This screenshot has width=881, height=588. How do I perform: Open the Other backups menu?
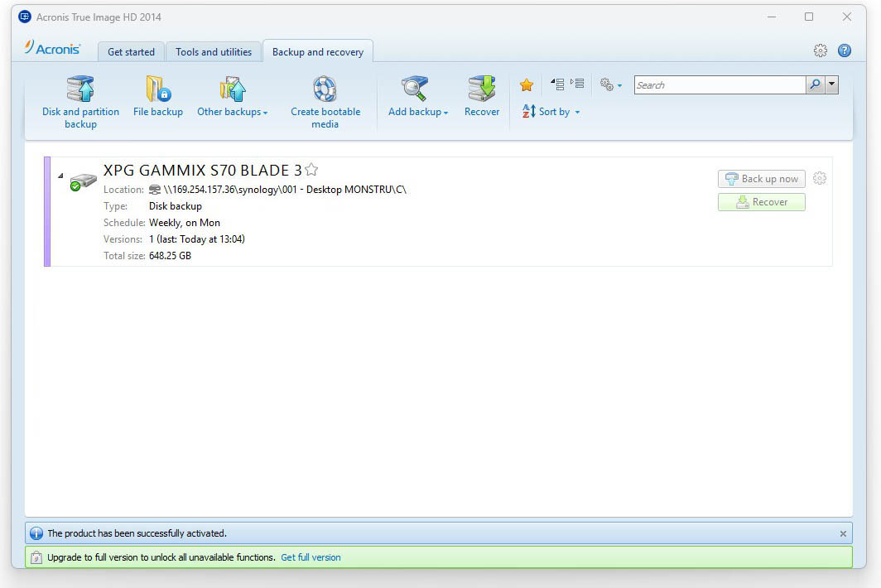point(232,96)
